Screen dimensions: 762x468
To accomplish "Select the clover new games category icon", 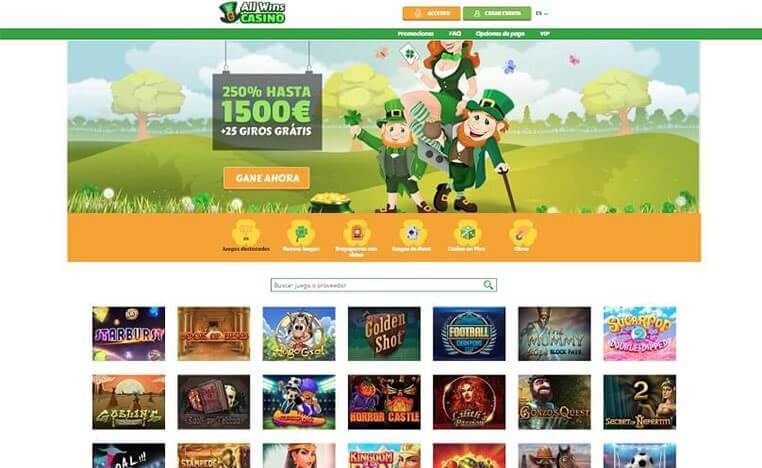I will [x=301, y=234].
